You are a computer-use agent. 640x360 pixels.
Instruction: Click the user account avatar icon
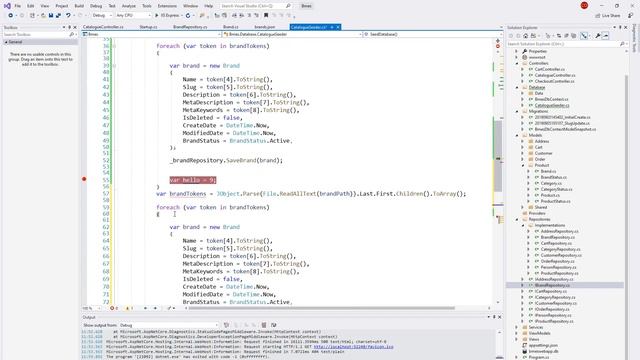(584, 6)
